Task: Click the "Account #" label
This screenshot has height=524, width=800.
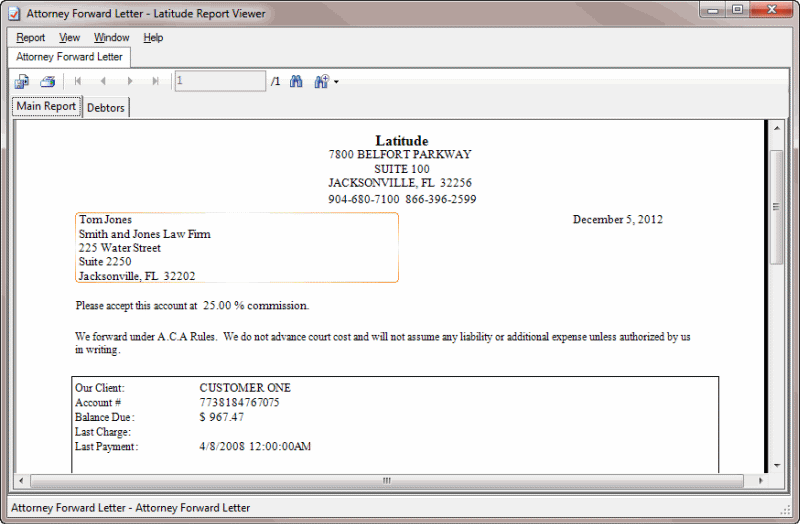Action: point(97,403)
